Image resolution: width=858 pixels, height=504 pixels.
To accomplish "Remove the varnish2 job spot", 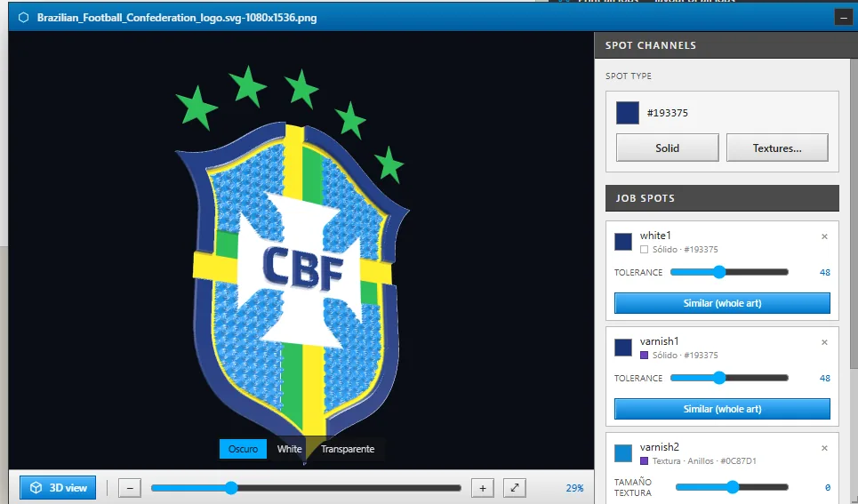I will pos(824,448).
